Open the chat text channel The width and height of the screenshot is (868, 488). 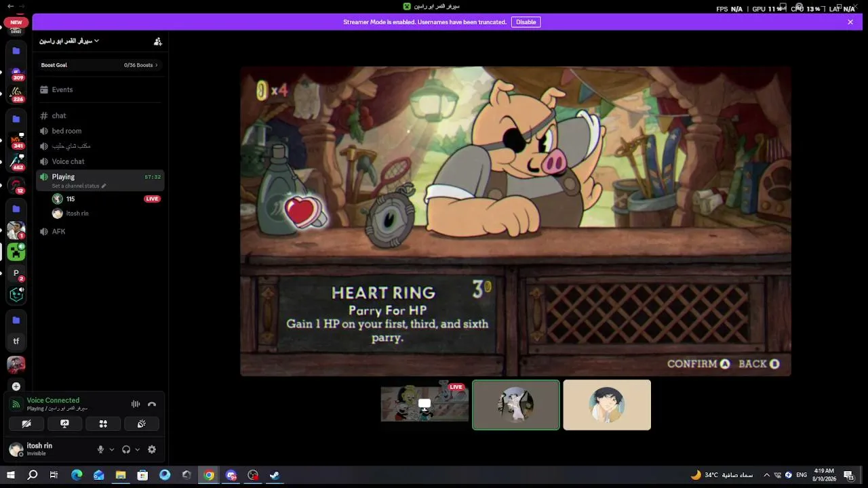click(x=100, y=116)
